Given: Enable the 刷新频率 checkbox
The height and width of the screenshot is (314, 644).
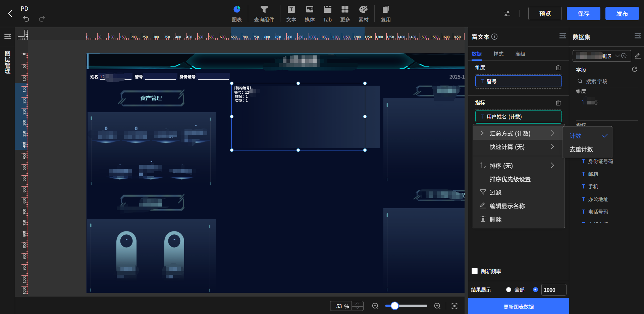Looking at the screenshot, I should tap(475, 271).
